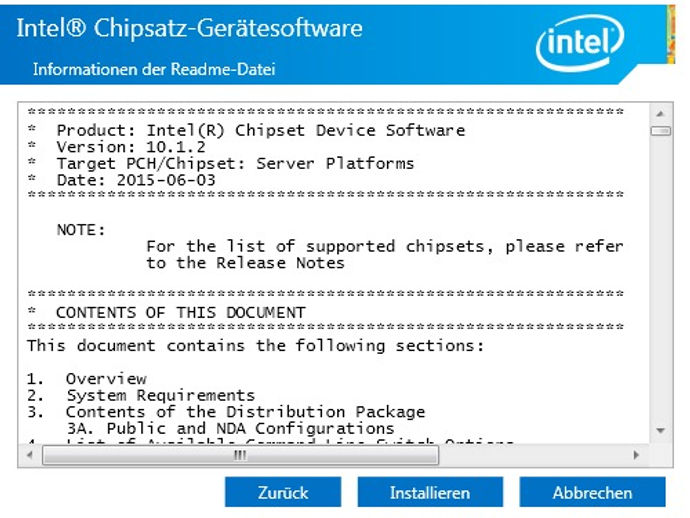This screenshot has height=518, width=690.
Task: Start setup with the Installieren button
Action: click(430, 492)
